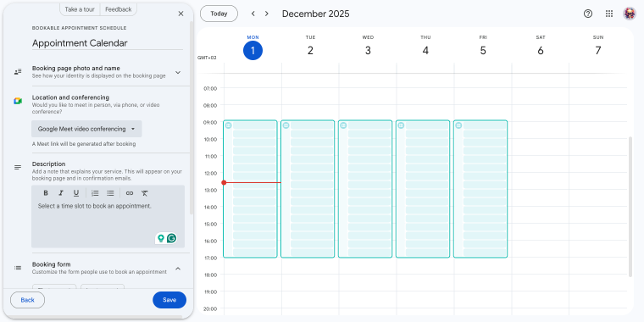The image size is (644, 322).
Task: Open the Help support icon
Action: coord(588,14)
